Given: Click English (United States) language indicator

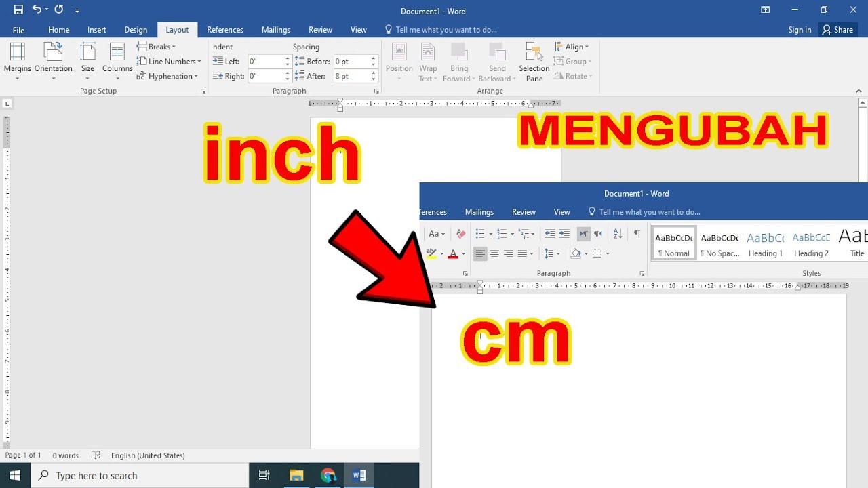Looking at the screenshot, I should (x=148, y=455).
